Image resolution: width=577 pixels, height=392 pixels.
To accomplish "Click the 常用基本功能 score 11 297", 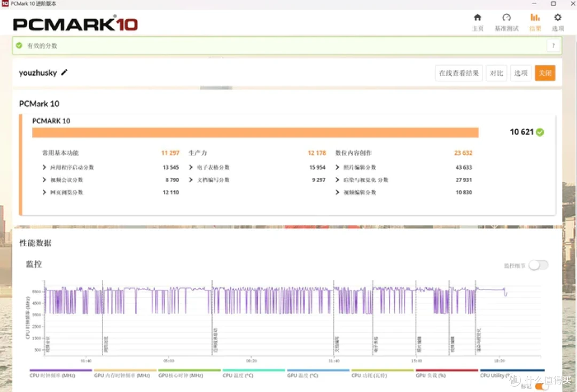I will [170, 153].
